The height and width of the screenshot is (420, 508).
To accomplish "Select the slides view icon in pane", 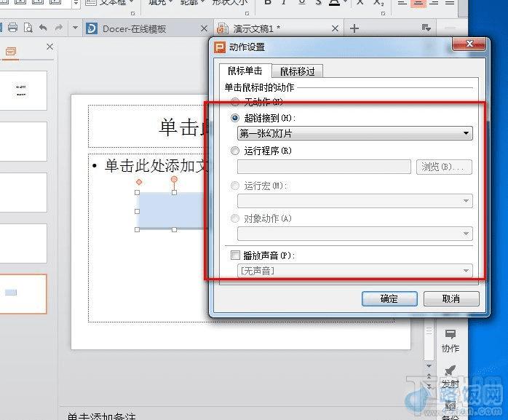I will [x=11, y=52].
